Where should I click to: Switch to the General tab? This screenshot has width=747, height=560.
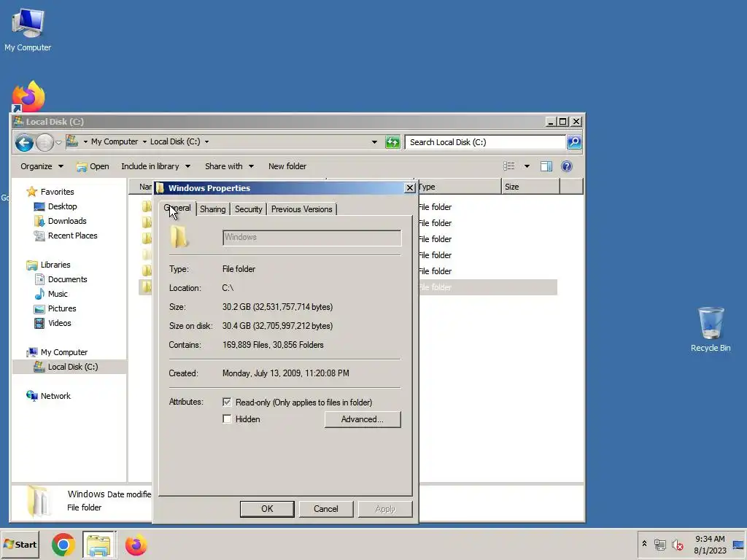click(x=177, y=208)
